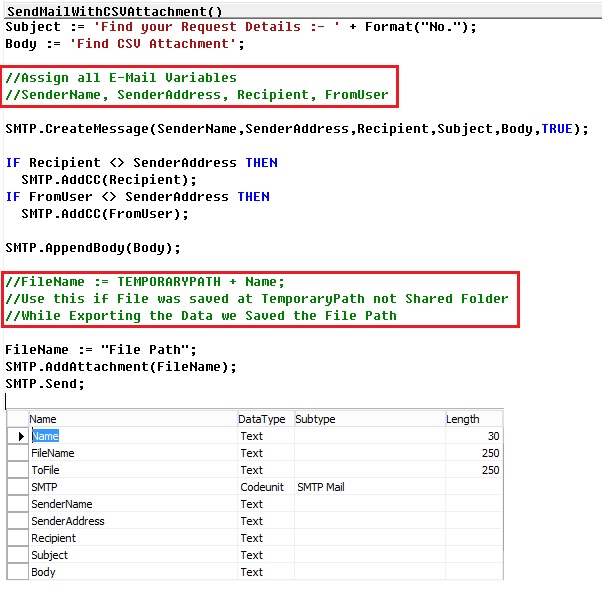Select the SenderAddress variable row

click(68, 521)
